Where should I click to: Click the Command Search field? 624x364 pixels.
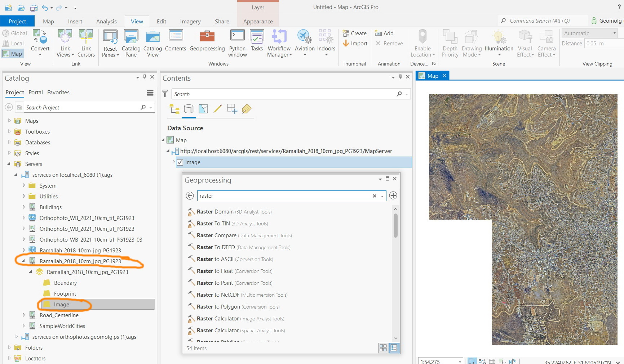[x=541, y=21]
